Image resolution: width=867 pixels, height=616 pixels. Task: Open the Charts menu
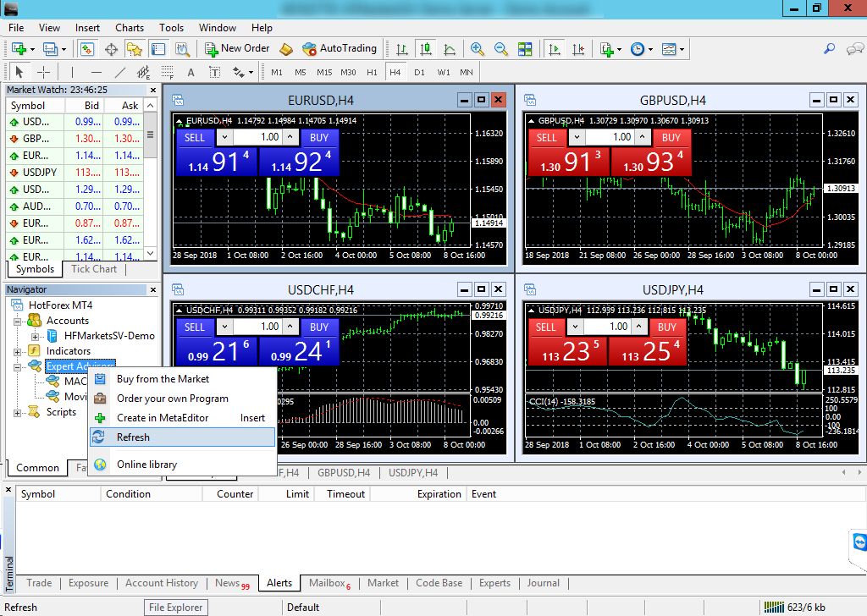130,28
